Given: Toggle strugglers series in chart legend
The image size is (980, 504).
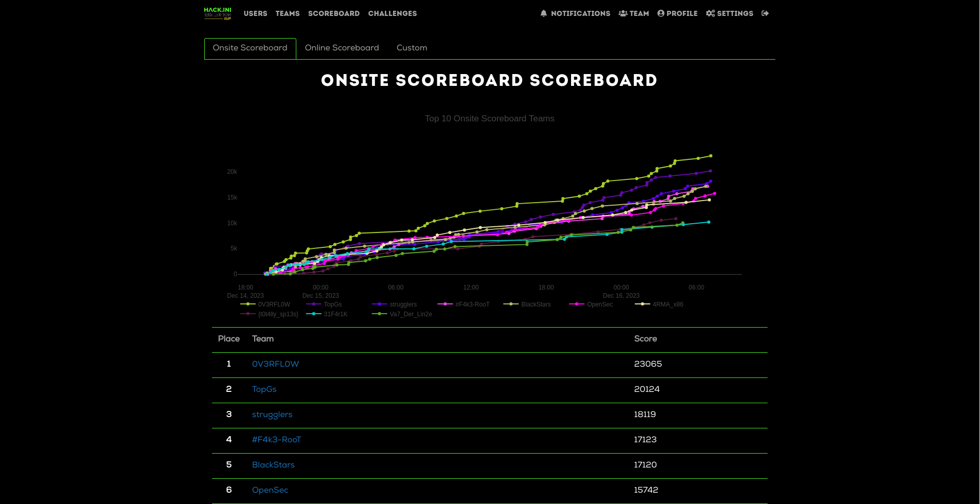Looking at the screenshot, I should coord(395,304).
